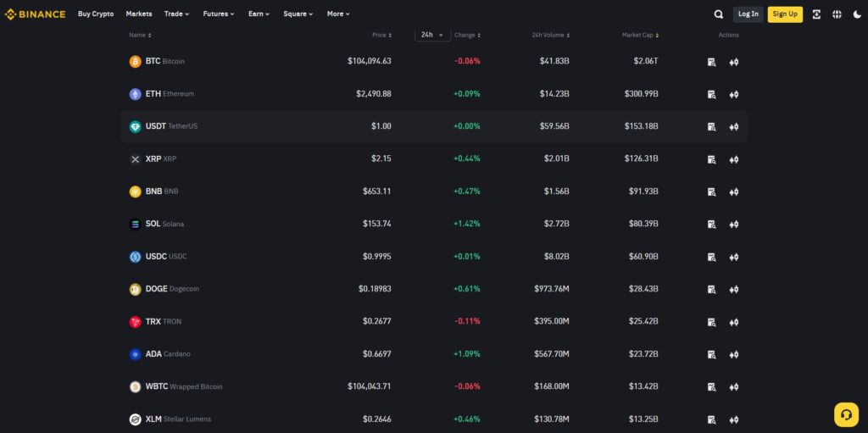Open the support headset chat button
This screenshot has height=433, width=868.
pyautogui.click(x=847, y=414)
